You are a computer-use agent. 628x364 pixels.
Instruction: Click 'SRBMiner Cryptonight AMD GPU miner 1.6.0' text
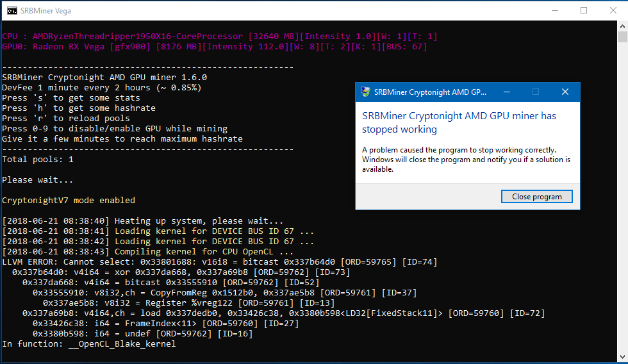(104, 78)
